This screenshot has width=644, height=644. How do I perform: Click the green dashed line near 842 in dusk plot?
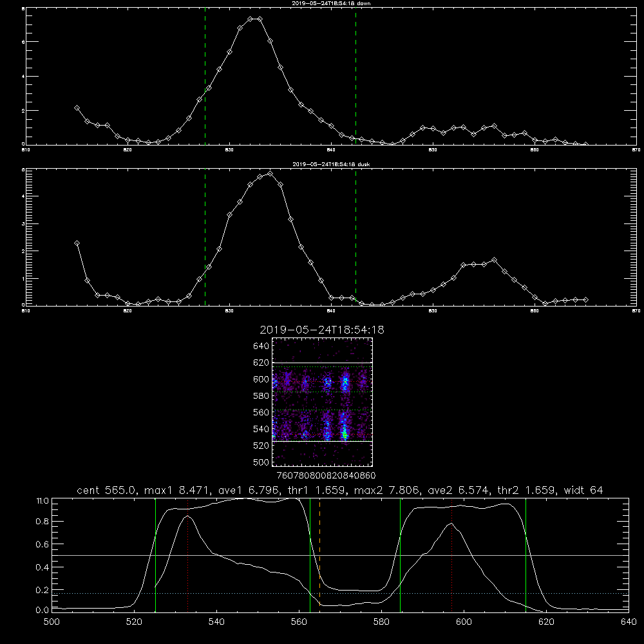pyautogui.click(x=355, y=237)
